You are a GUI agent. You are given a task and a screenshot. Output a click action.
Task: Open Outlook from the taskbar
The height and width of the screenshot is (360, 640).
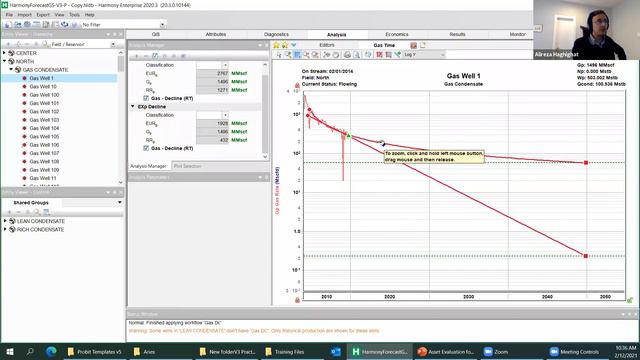click(x=336, y=351)
